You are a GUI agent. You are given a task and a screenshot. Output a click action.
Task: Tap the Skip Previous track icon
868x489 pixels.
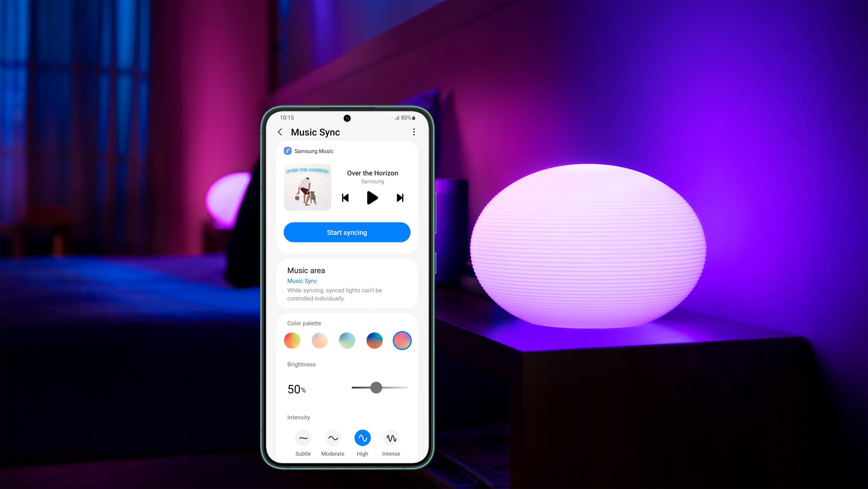click(345, 198)
